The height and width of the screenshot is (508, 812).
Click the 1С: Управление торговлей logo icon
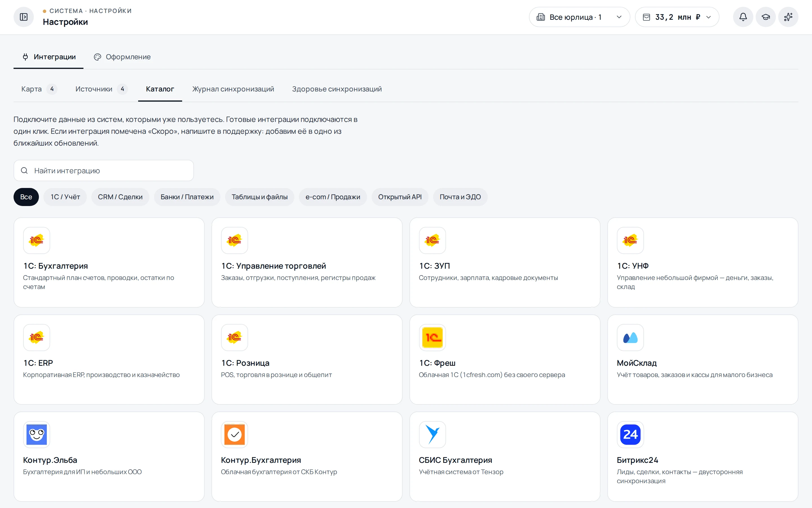click(x=235, y=240)
